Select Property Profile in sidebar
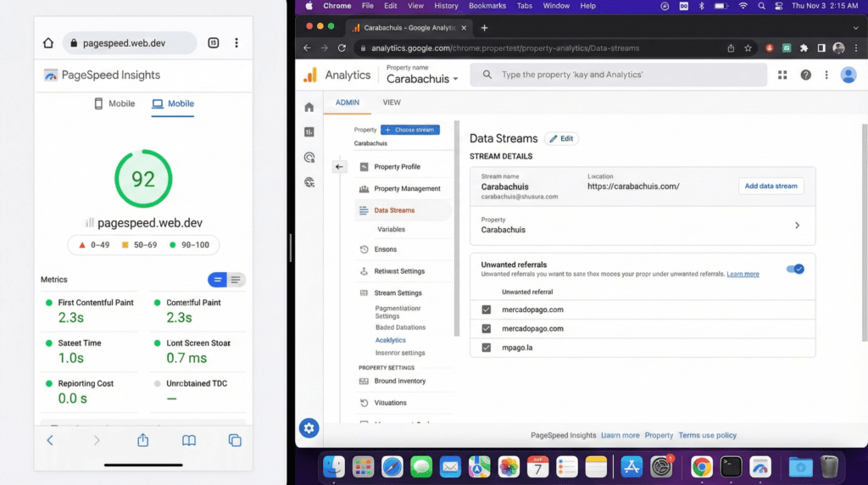Image resolution: width=868 pixels, height=485 pixels. 397,167
